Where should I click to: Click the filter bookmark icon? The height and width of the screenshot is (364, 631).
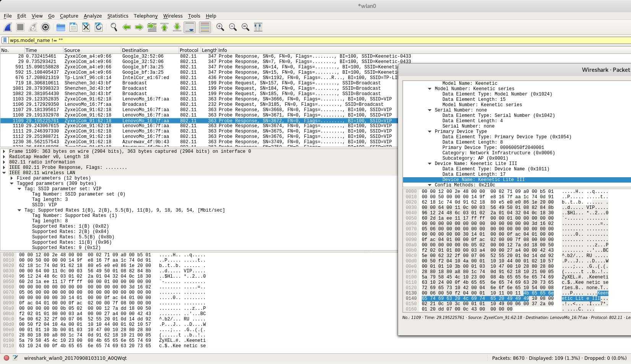coord(5,40)
